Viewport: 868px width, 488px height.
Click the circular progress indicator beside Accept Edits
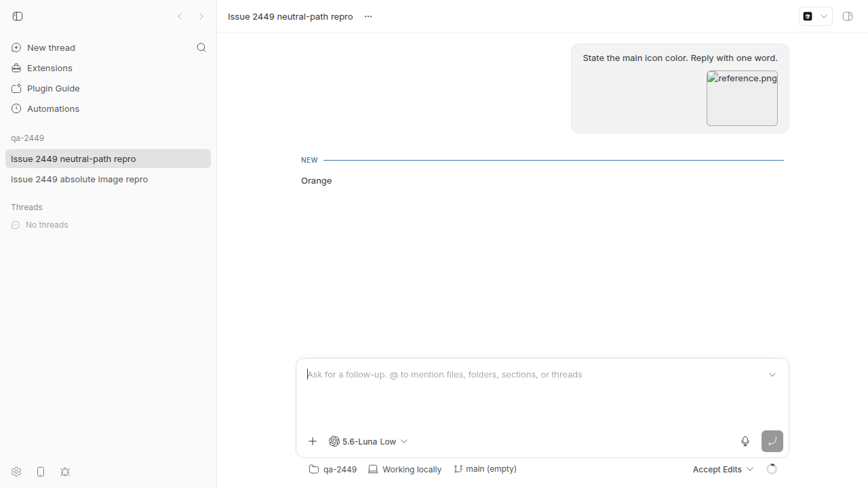(772, 469)
